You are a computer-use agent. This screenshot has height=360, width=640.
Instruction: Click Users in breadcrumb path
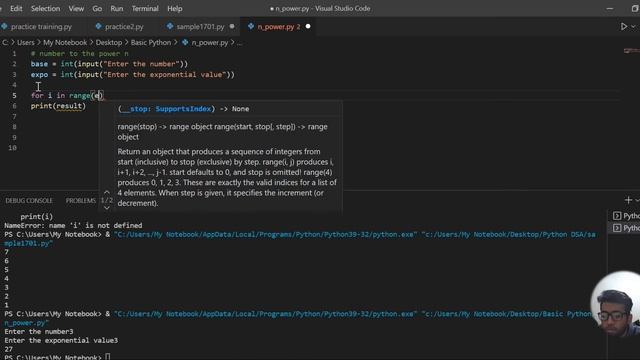click(26, 42)
